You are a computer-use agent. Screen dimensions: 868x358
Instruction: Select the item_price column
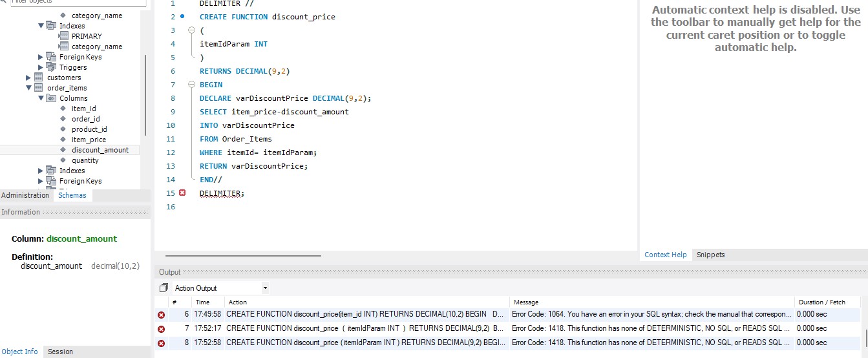click(x=89, y=140)
